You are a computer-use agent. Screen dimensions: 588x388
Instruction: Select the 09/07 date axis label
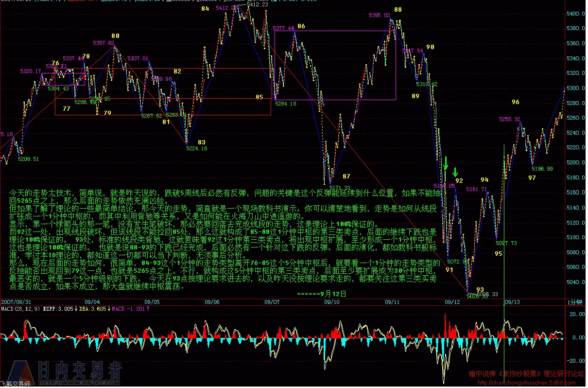272,302
